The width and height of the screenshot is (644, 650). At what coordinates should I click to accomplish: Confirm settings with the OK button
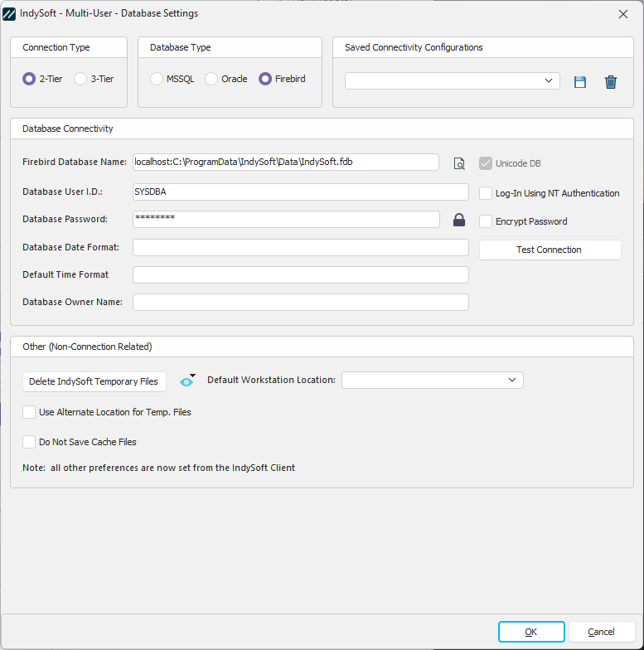coord(531,632)
